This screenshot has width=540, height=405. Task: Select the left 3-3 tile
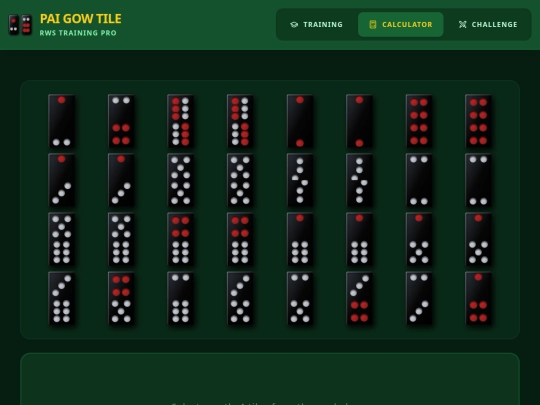[x=300, y=180]
